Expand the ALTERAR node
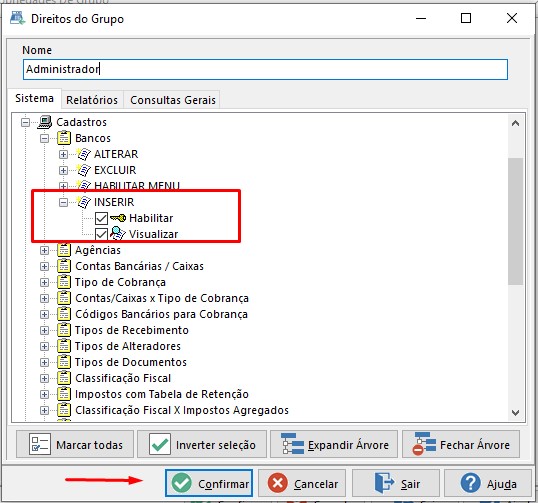The image size is (538, 503). tap(63, 154)
